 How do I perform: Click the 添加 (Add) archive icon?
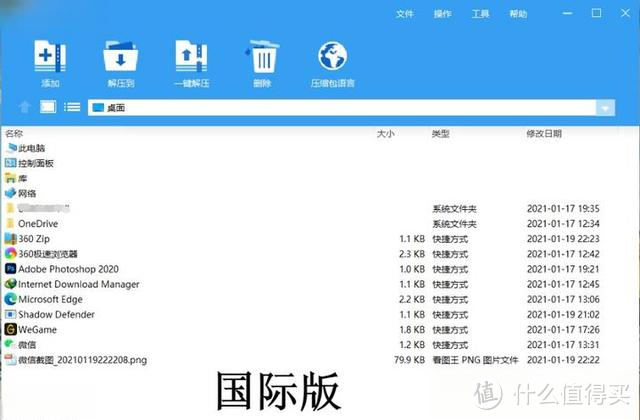pyautogui.click(x=50, y=56)
